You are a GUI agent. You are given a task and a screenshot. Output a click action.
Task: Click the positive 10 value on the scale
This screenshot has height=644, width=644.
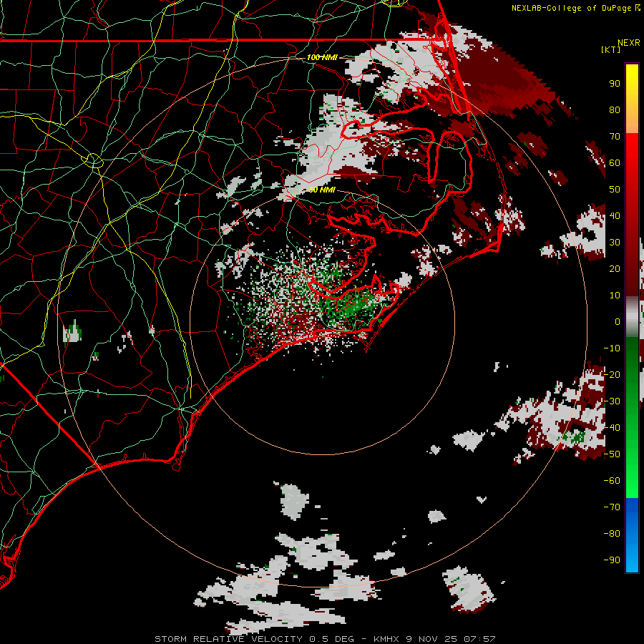pyautogui.click(x=615, y=296)
